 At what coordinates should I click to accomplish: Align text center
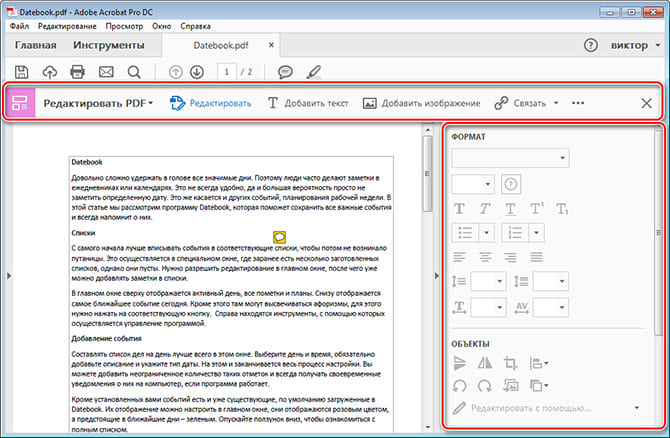485,257
